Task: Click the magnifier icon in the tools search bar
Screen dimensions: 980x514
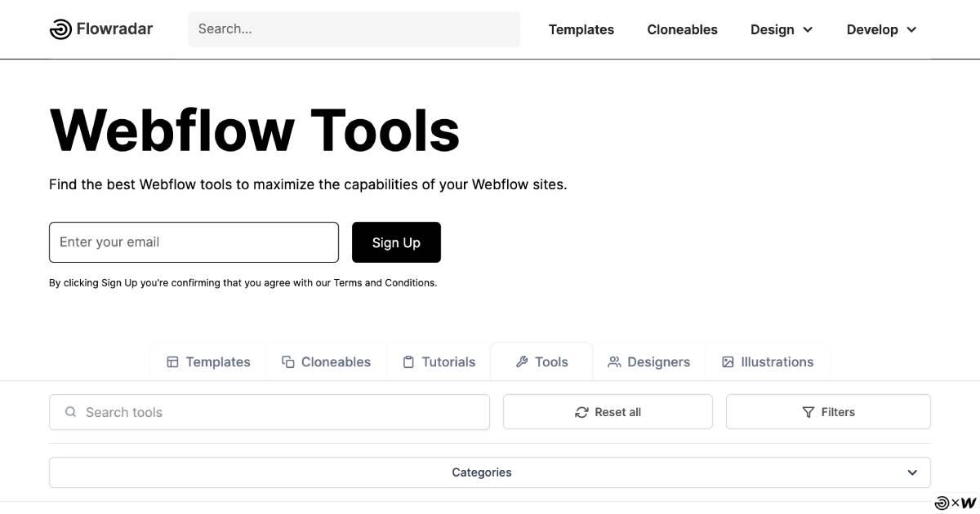Action: pyautogui.click(x=71, y=412)
